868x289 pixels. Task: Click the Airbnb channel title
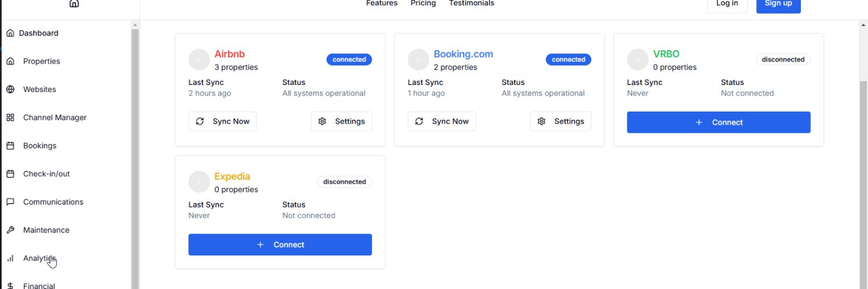tap(230, 54)
